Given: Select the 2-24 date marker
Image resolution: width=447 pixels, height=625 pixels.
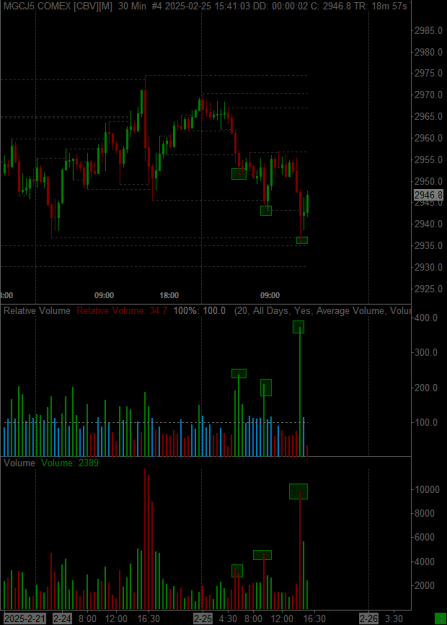Looking at the screenshot, I should coord(62,619).
